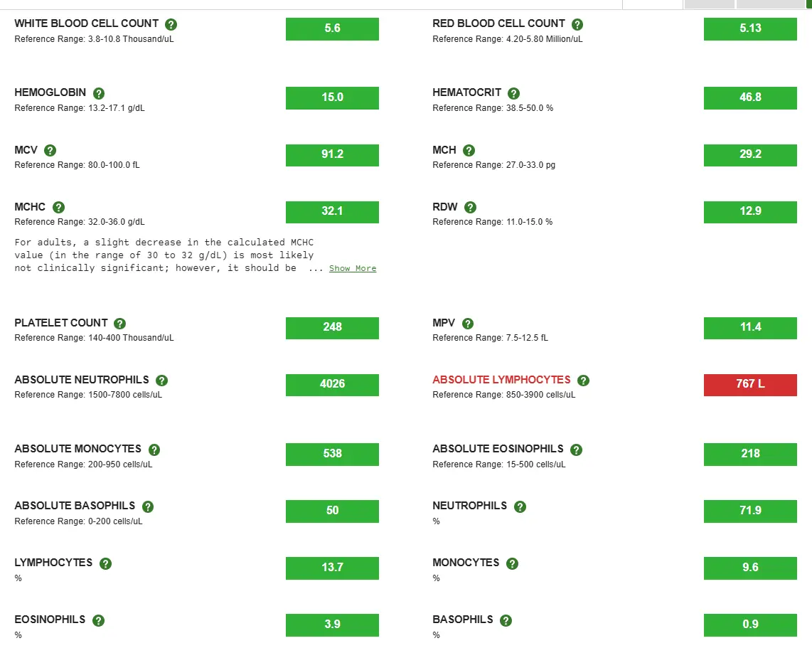Open help for RED BLOOD CELL COUNT
This screenshot has width=812, height=648.
pyautogui.click(x=577, y=23)
